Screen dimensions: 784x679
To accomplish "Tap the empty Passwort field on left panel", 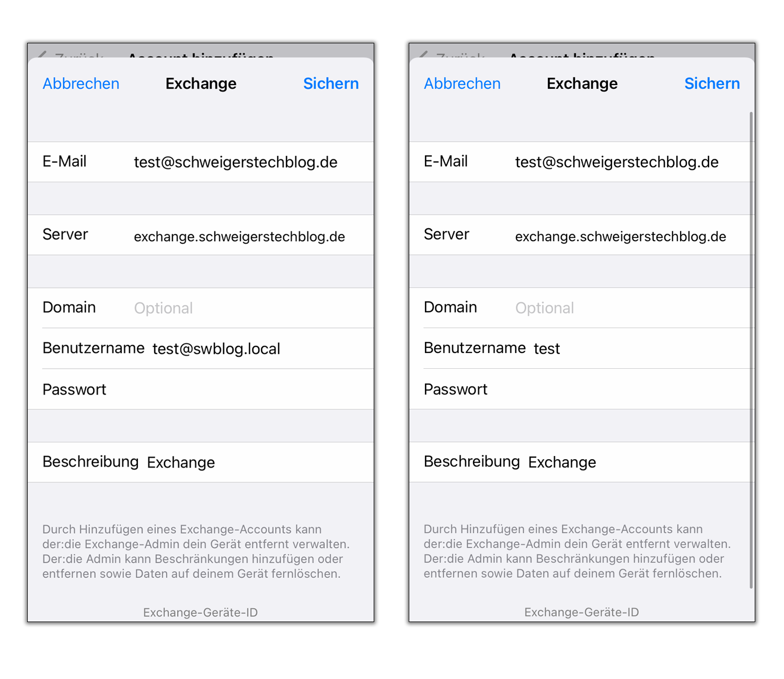I will pos(209,389).
